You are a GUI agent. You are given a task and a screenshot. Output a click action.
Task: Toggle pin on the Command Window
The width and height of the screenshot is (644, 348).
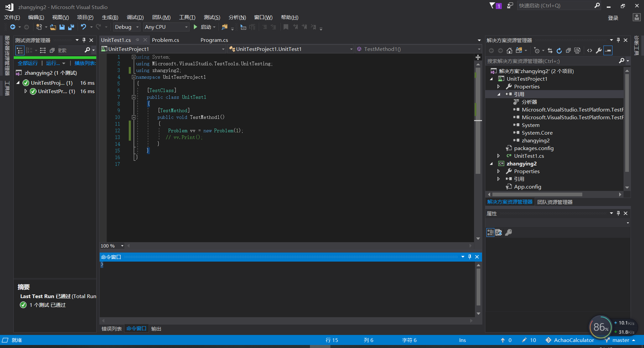470,257
